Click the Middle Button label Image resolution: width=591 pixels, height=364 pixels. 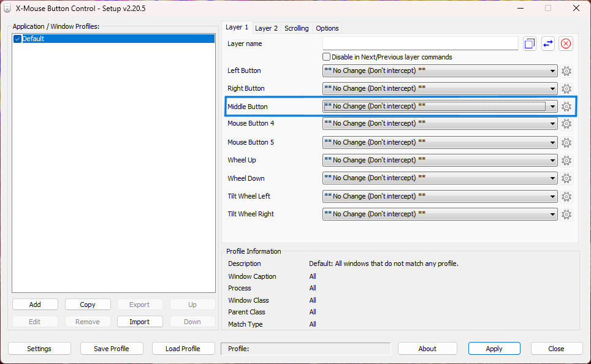click(x=247, y=107)
